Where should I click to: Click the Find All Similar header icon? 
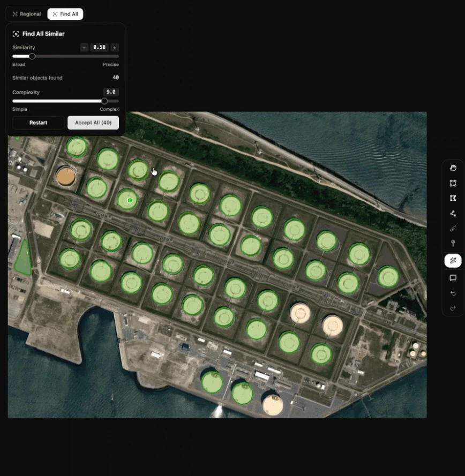click(x=16, y=34)
